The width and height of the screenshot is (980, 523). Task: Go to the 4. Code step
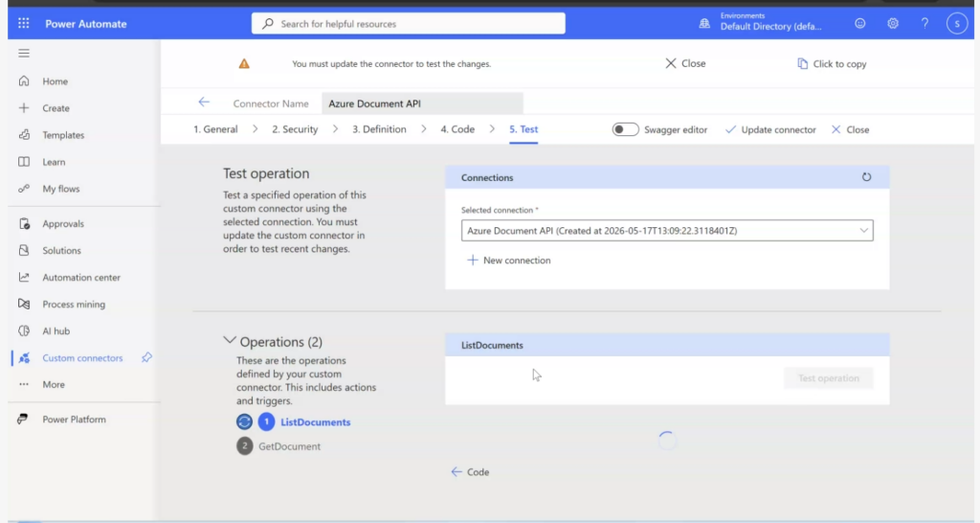tap(457, 129)
